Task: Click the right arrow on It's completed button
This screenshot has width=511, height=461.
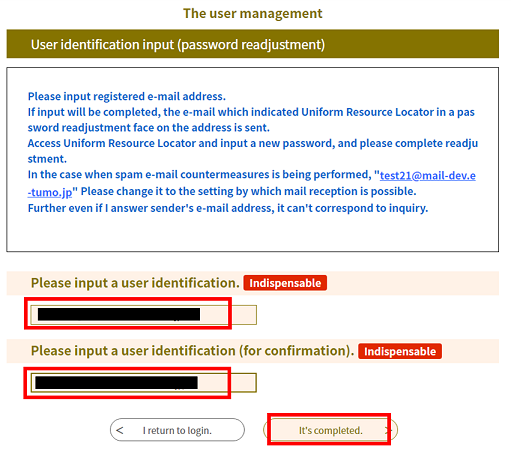Action: coord(388,430)
